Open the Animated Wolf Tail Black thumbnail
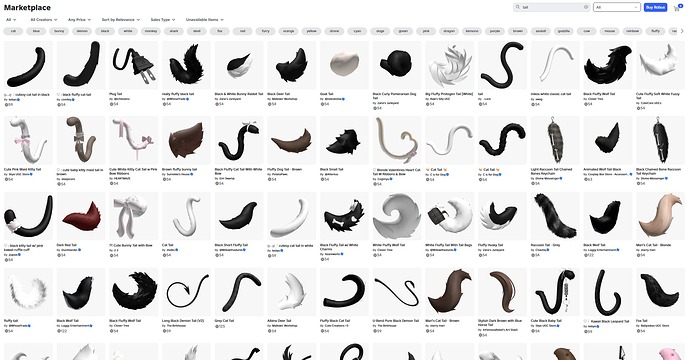The image size is (690, 360). point(608,140)
